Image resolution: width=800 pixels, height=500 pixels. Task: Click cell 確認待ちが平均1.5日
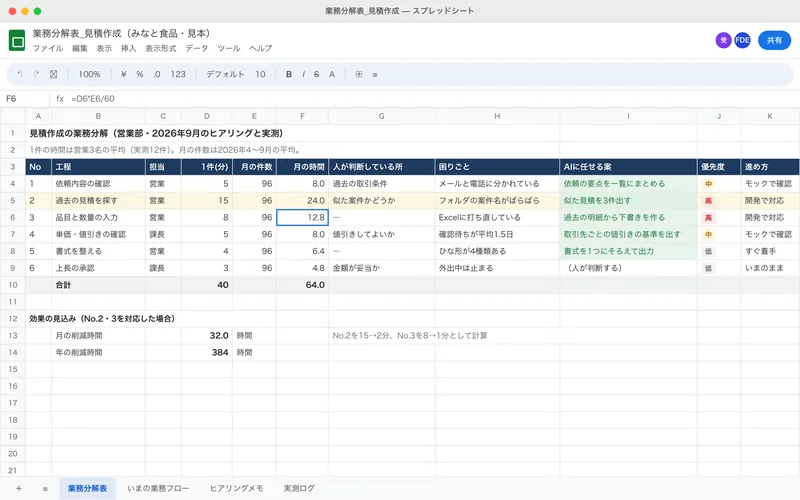pyautogui.click(x=497, y=234)
